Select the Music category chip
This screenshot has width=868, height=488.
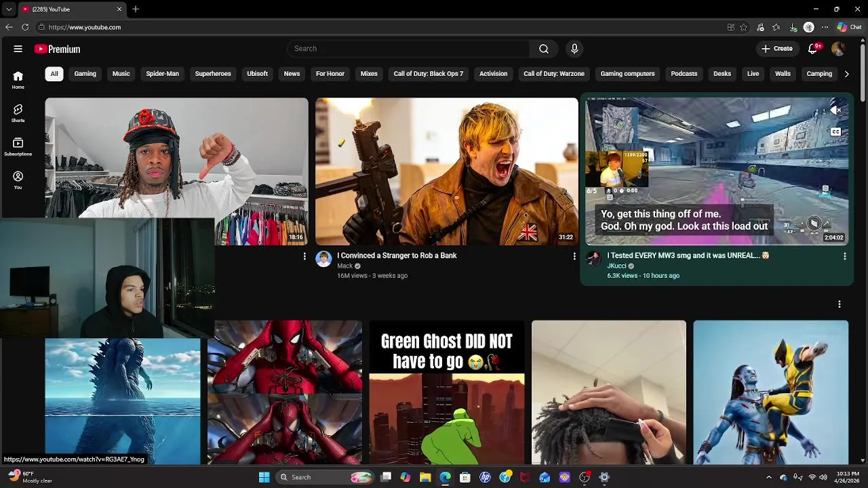(121, 74)
